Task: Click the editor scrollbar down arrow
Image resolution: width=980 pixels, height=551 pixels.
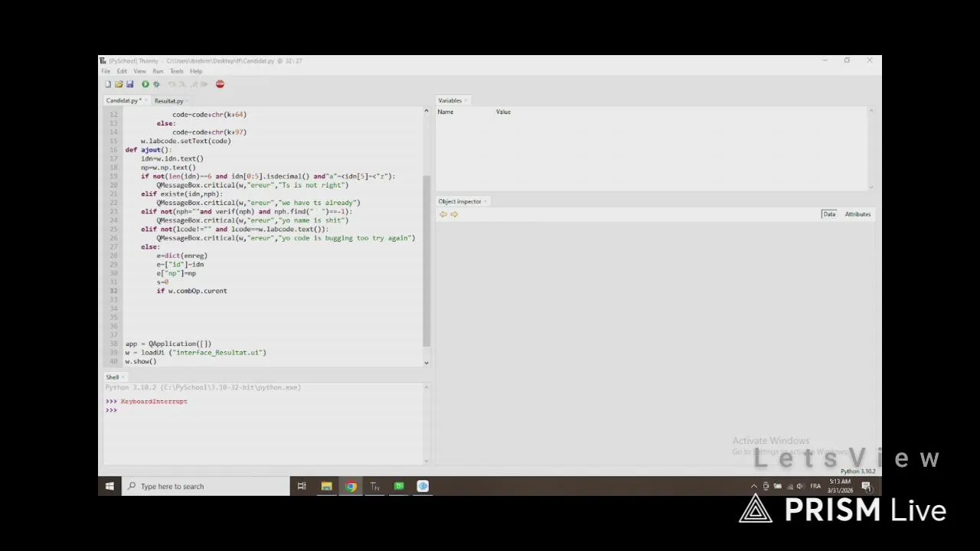Action: click(426, 363)
